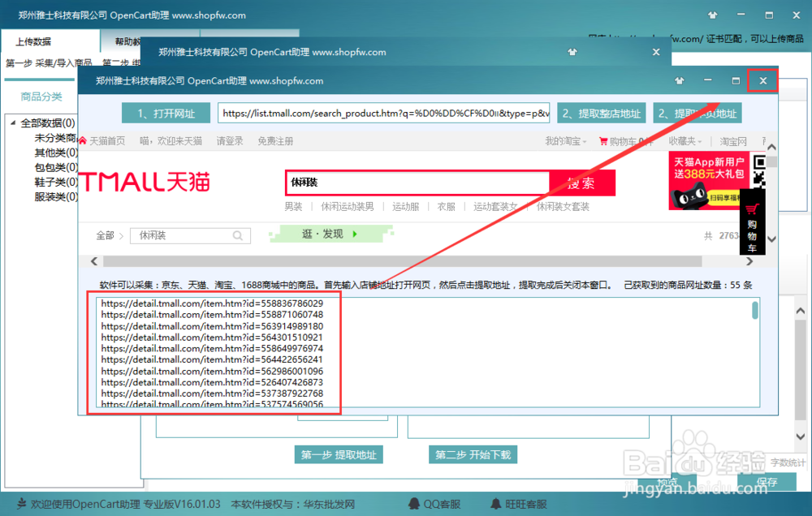Close the middle OpenCart助理 window

[x=656, y=52]
